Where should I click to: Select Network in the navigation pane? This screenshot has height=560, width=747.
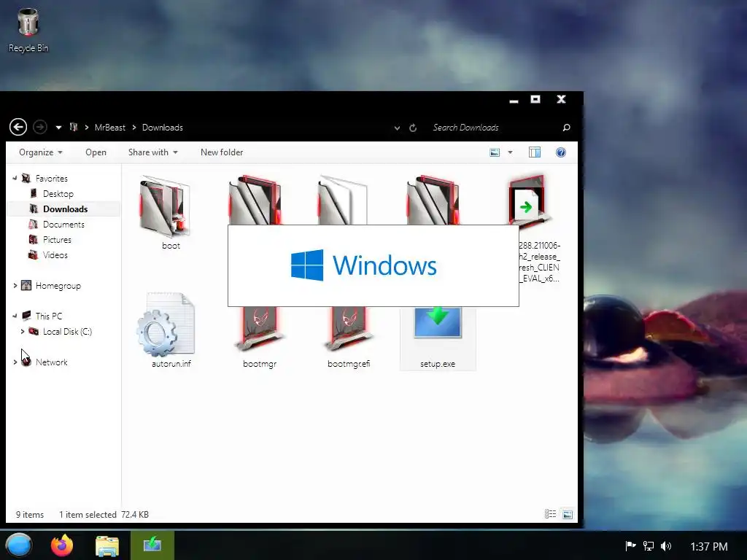tap(52, 362)
